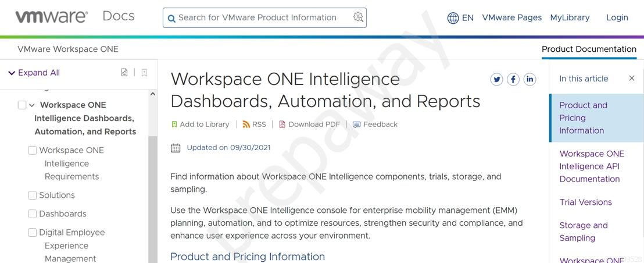Click the globe language icon
The image size is (644, 263).
pyautogui.click(x=453, y=18)
